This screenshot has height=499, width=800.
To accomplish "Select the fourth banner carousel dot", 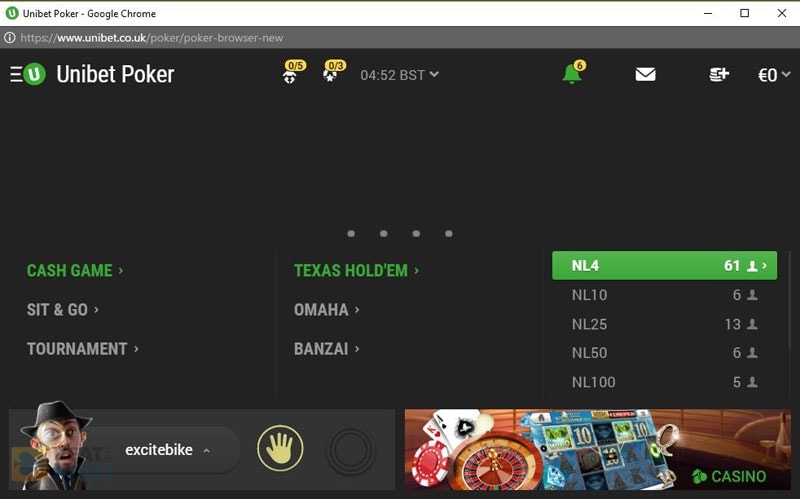I will click(448, 234).
